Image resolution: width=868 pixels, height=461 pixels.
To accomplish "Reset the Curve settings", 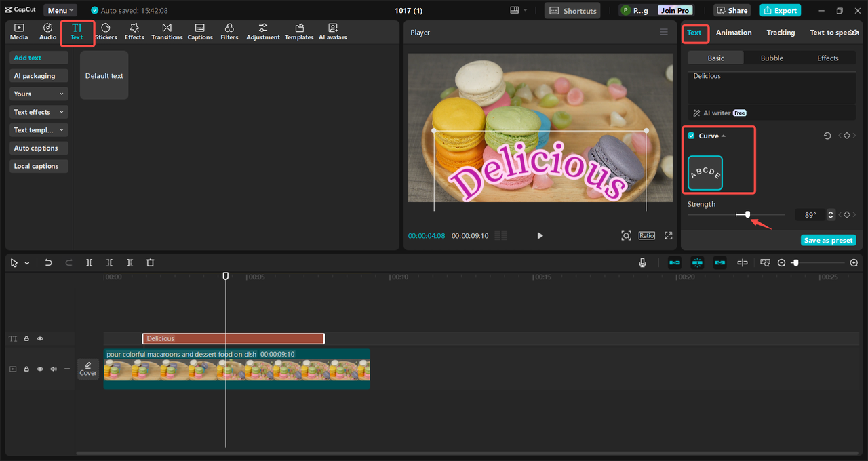I will [827, 136].
